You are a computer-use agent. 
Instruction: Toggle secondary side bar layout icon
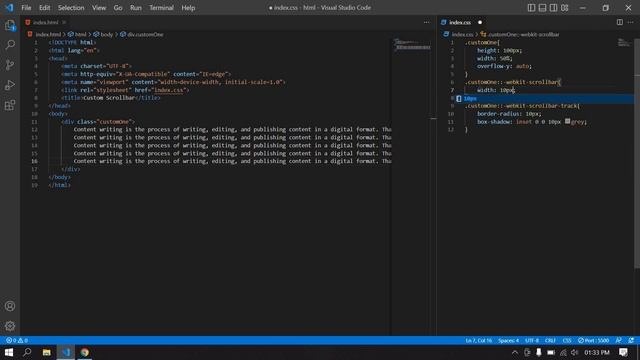(x=553, y=8)
